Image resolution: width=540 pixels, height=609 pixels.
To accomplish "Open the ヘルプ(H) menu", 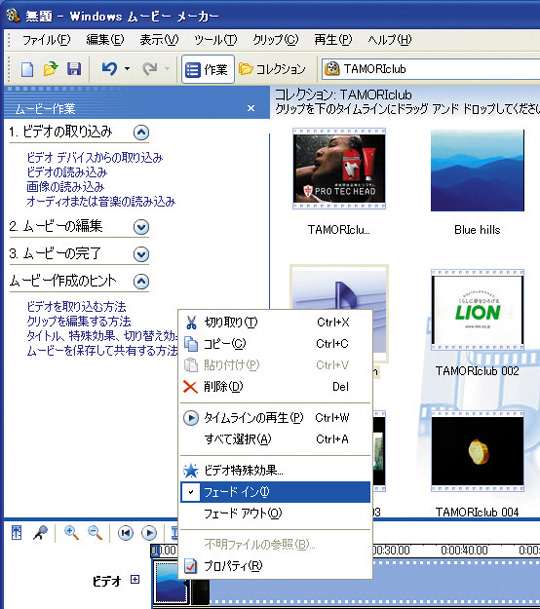I will pos(389,40).
